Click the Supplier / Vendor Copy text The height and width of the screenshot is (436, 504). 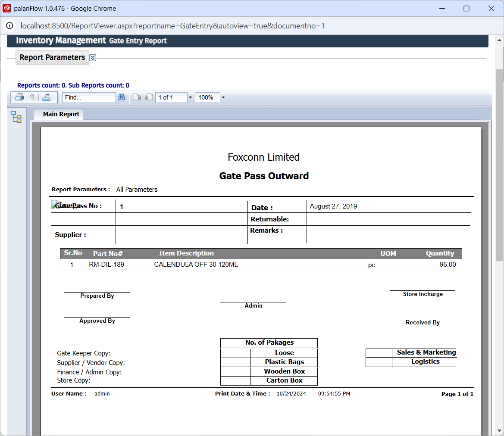(x=91, y=362)
